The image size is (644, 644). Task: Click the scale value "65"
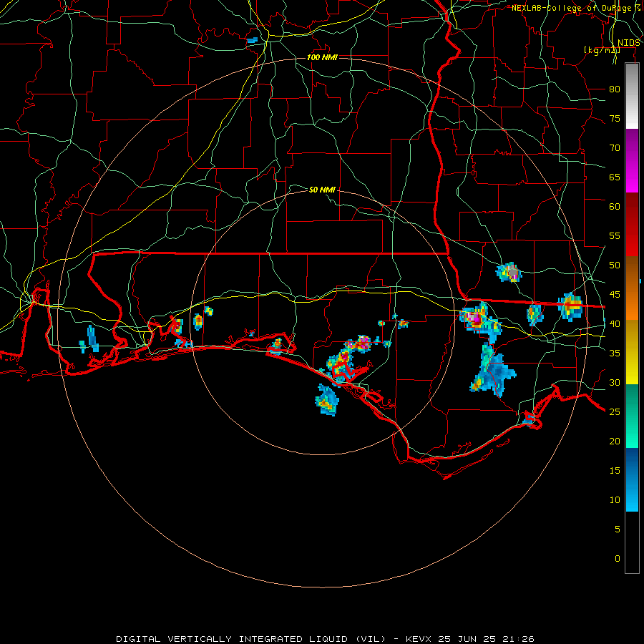coord(615,177)
